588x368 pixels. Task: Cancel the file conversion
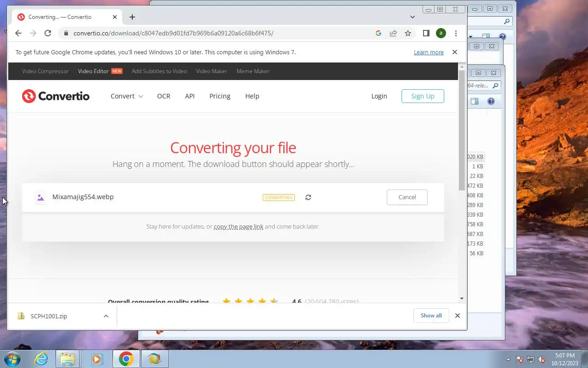[407, 197]
